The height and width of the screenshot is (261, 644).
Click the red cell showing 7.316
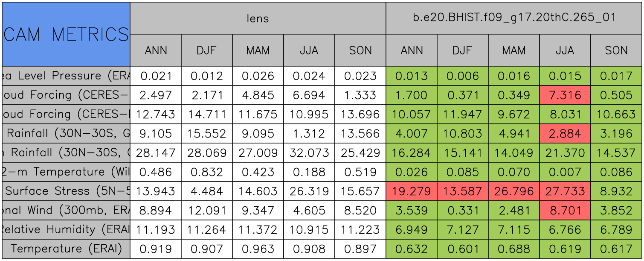(565, 95)
